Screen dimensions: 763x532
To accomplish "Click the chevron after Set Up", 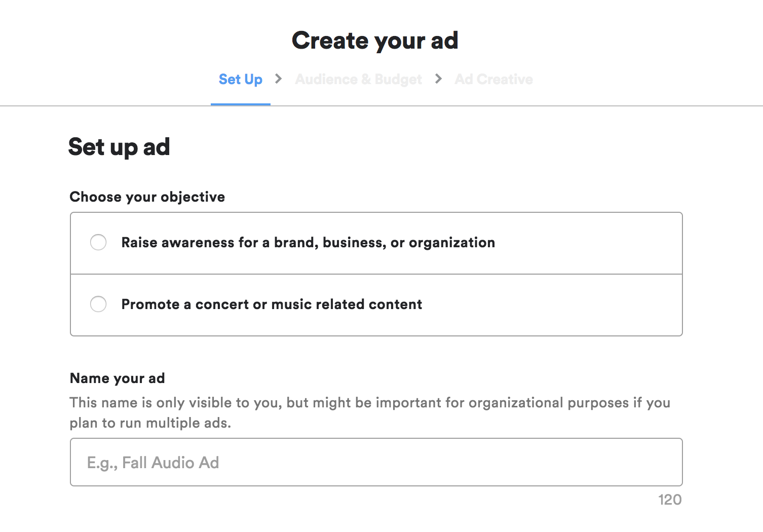I will coord(278,79).
